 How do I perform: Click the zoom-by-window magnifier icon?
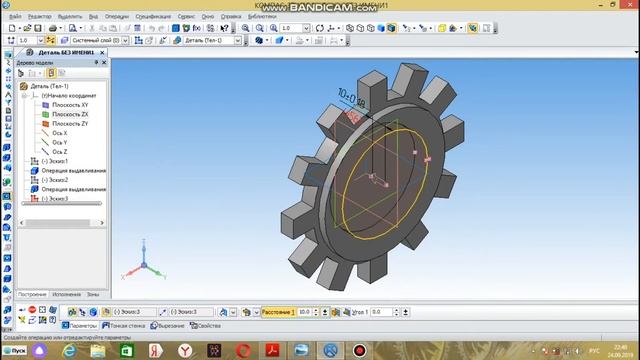245,28
